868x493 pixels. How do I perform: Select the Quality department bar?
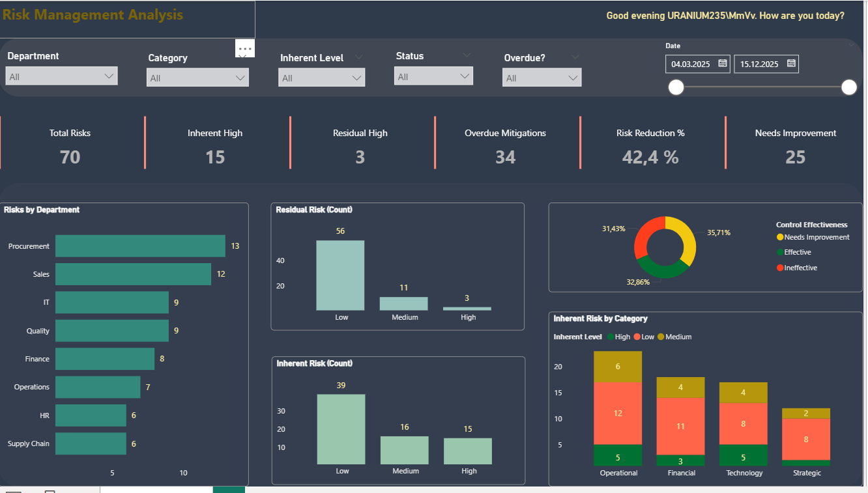(x=112, y=331)
